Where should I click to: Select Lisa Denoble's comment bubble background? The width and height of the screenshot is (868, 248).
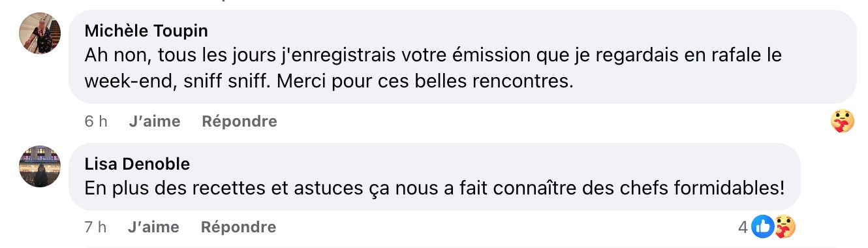pyautogui.click(x=435, y=177)
